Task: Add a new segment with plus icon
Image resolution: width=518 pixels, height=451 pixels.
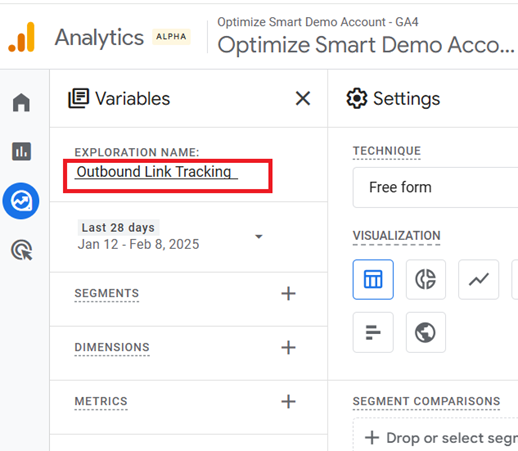Action: tap(288, 294)
